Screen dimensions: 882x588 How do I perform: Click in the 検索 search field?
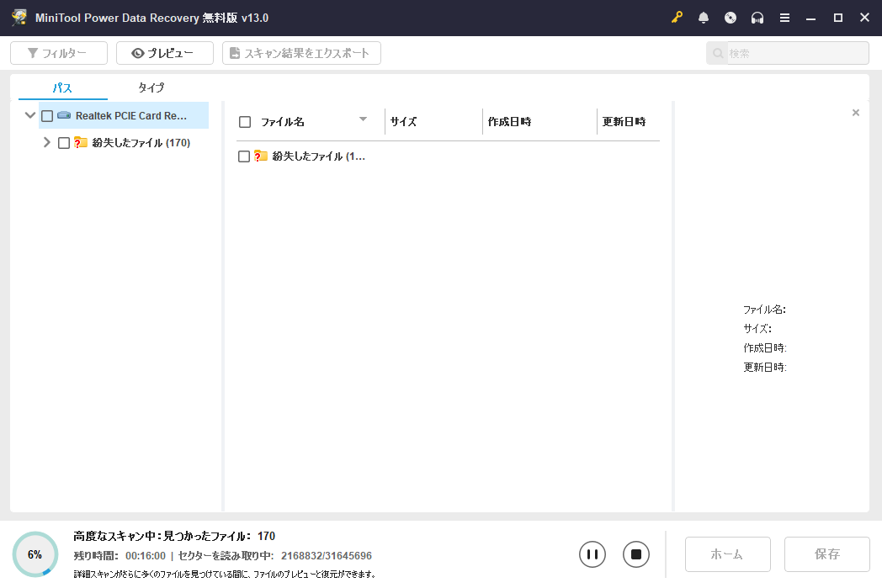click(x=798, y=53)
